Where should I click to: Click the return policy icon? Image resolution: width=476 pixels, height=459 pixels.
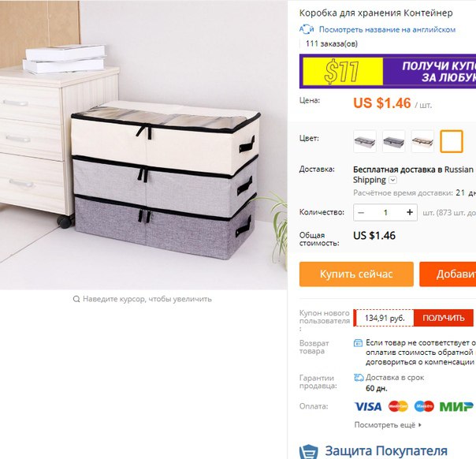coord(358,343)
